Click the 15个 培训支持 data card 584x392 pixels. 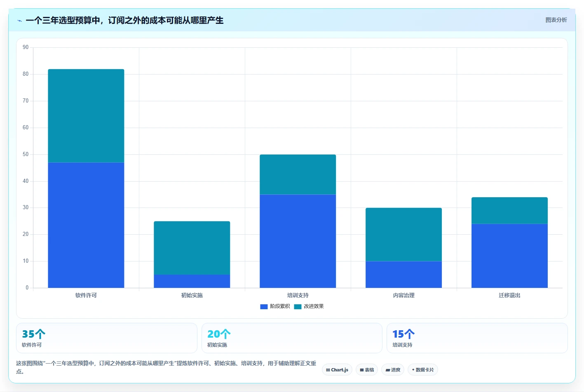477,338
